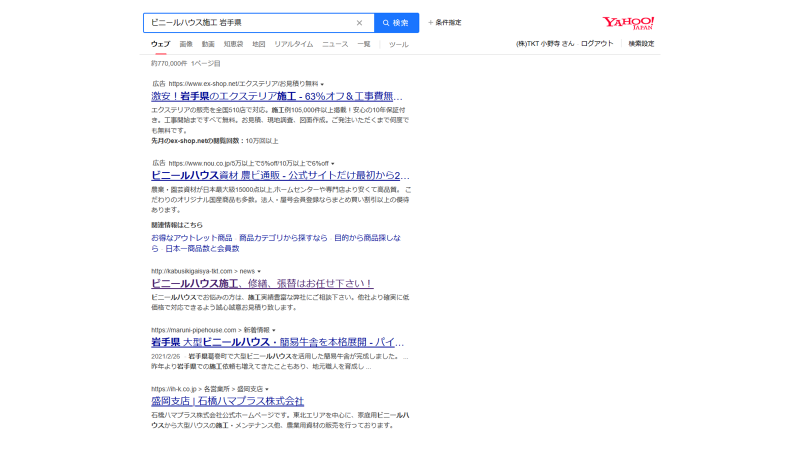The height and width of the screenshot is (450, 800).
Task: Expand dropdown arrow beside maruni-pipehouse.com URL
Action: coord(273,329)
